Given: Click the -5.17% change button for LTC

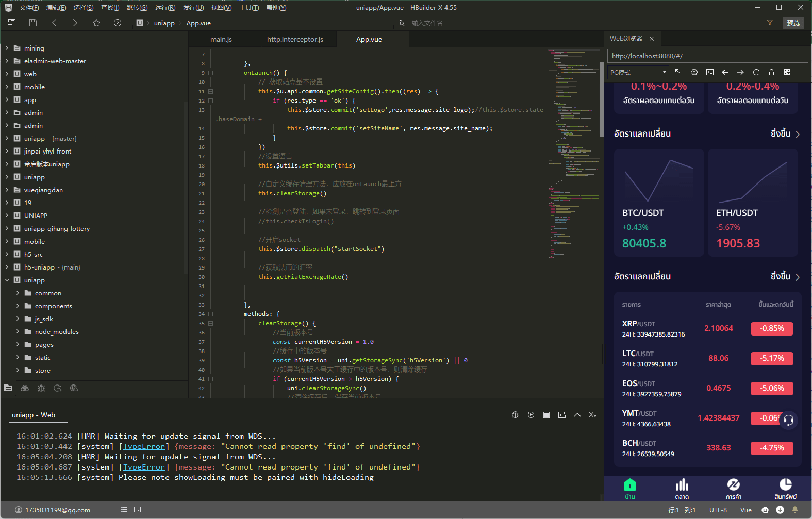Looking at the screenshot, I should click(771, 358).
